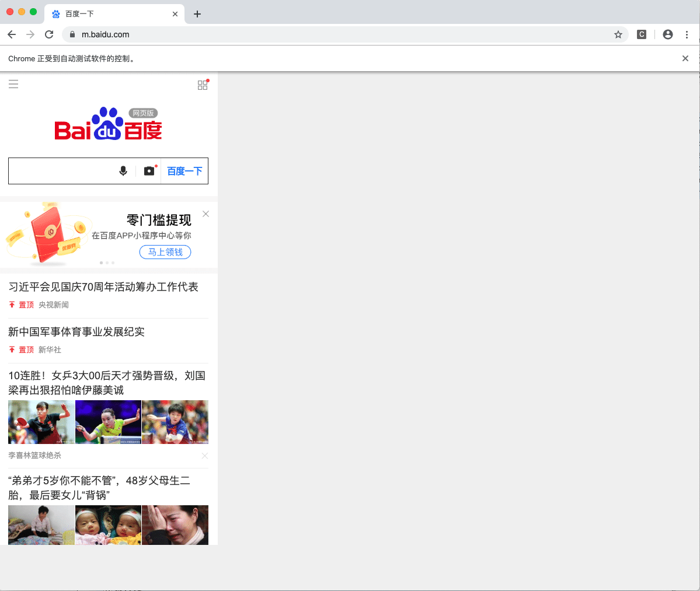Image resolution: width=700 pixels, height=591 pixels.
Task: Open the photo of the person sitting on a bed
Action: (x=41, y=525)
